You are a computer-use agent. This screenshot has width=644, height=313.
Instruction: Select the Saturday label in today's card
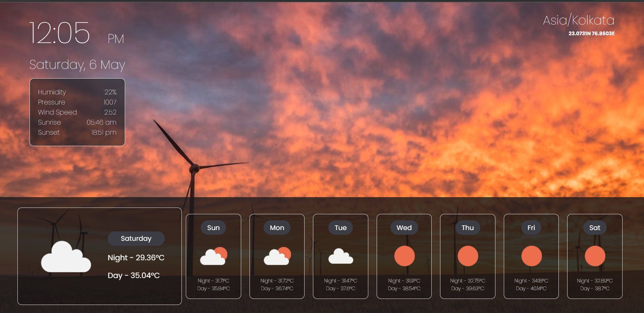click(x=136, y=238)
